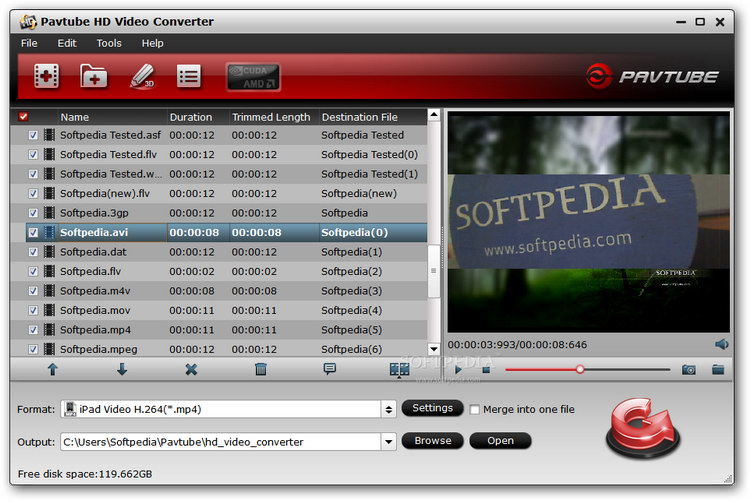Click the preview seek slider handle
750x501 pixels.
click(580, 369)
